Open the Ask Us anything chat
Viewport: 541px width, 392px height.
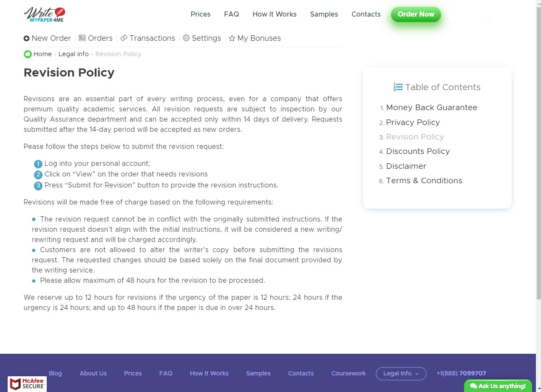498,386
